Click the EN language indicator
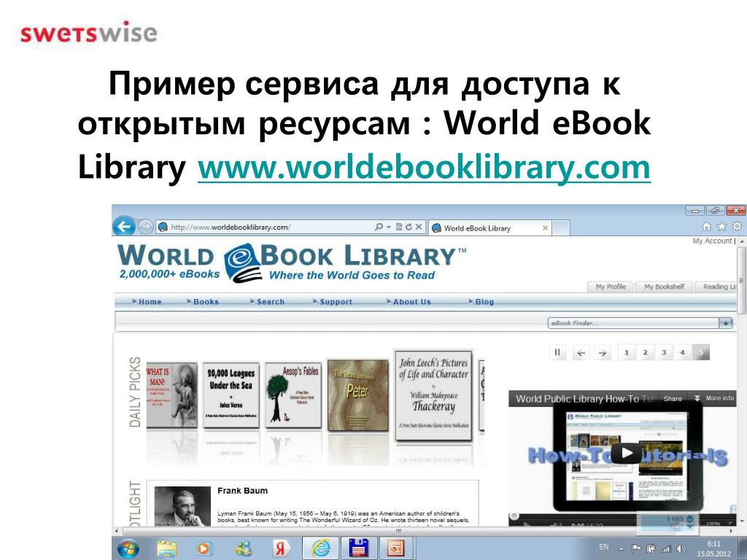The width and height of the screenshot is (747, 560). click(x=603, y=547)
